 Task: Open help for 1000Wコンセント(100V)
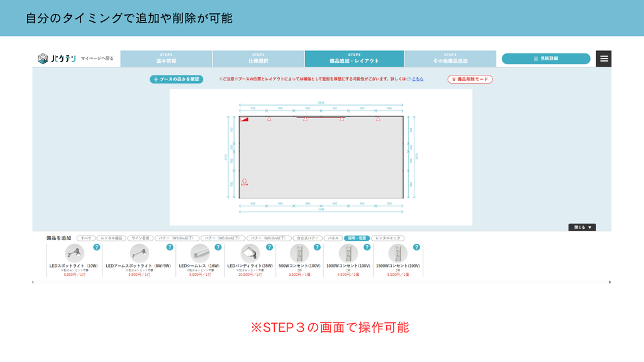[x=367, y=247]
